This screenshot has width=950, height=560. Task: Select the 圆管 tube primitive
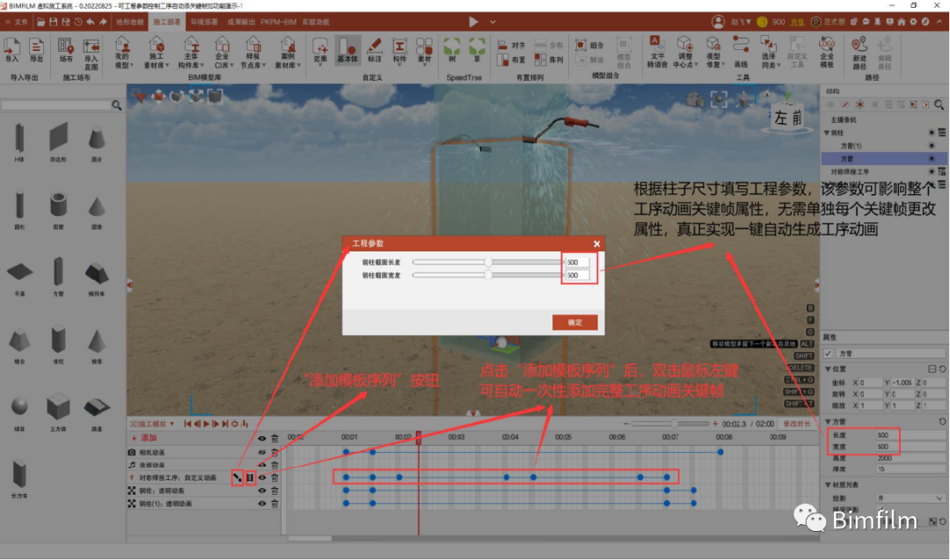(x=58, y=209)
